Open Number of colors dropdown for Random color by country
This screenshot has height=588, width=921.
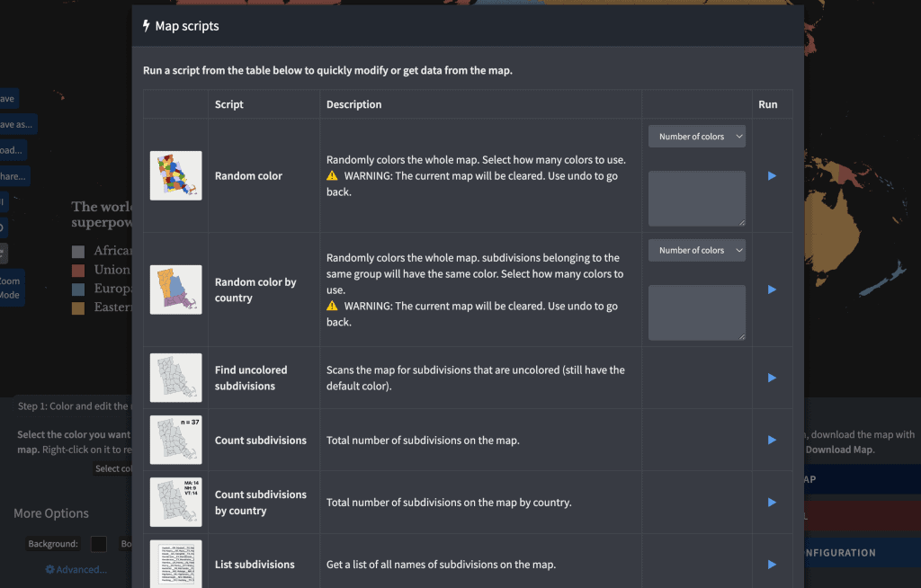697,250
